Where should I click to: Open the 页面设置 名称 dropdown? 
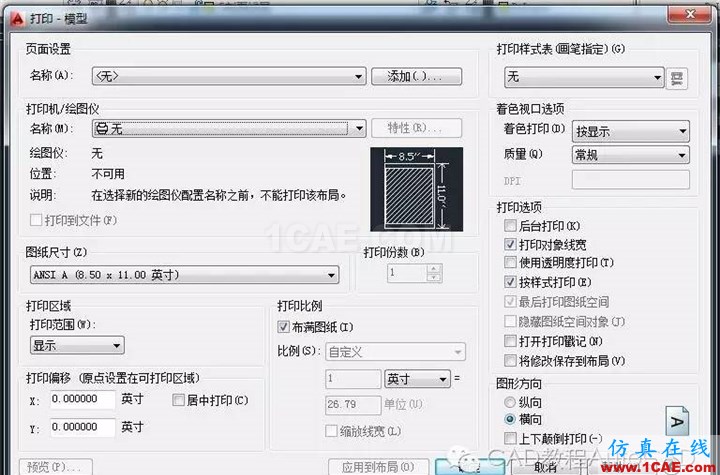pos(229,76)
